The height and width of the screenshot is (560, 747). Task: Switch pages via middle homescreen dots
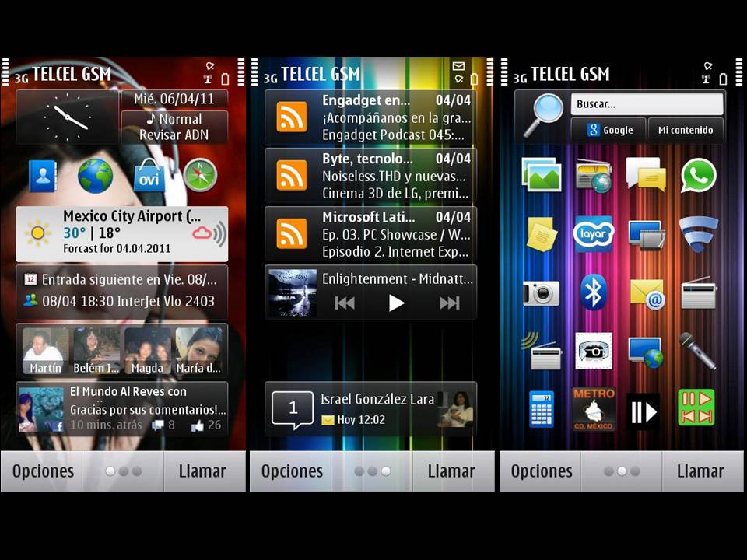373,471
